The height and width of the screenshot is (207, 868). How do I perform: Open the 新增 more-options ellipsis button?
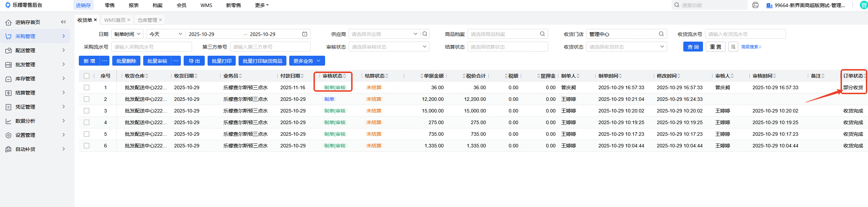(x=104, y=61)
